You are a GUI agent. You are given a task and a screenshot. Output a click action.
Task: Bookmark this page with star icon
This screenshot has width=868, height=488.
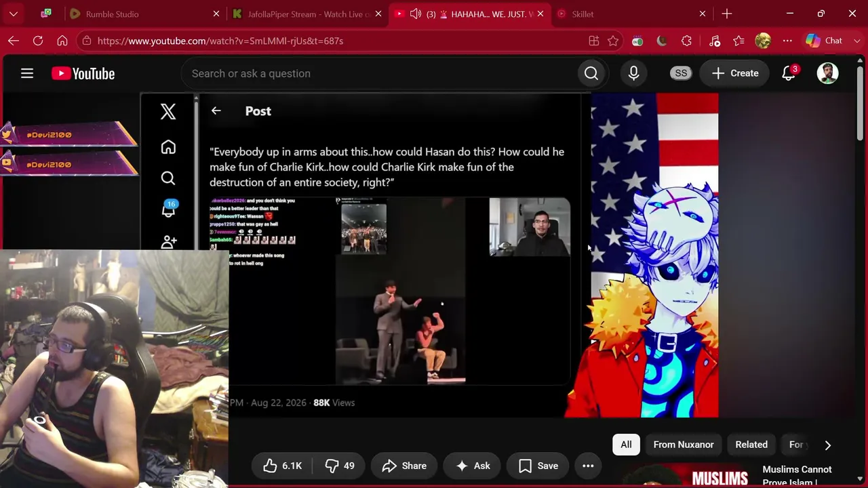(613, 41)
